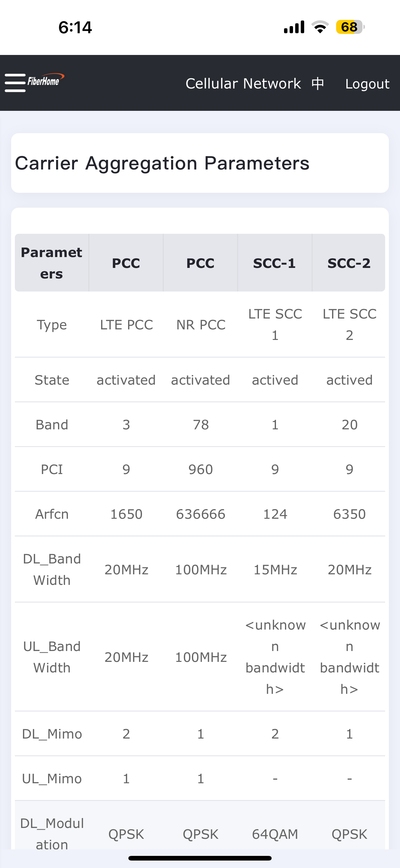Tap the Band 78 cell

pyautogui.click(x=201, y=425)
